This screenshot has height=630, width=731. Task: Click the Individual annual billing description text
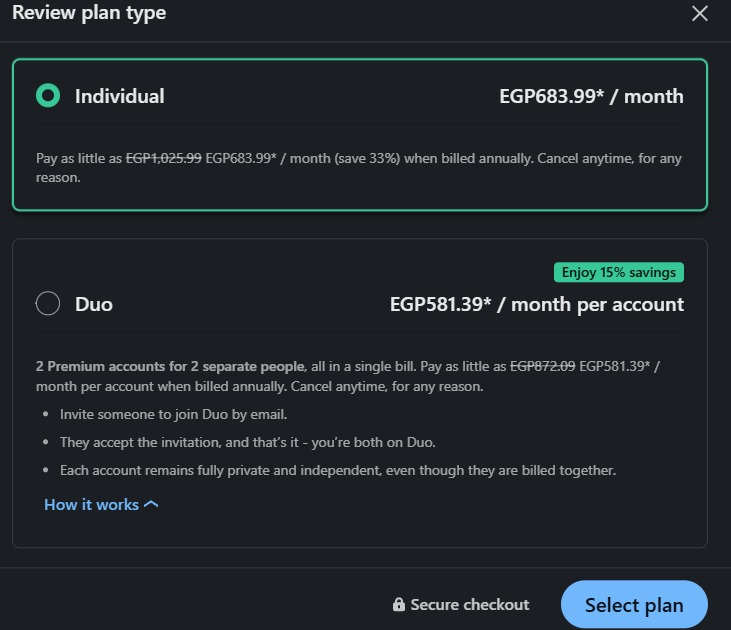pyautogui.click(x=359, y=167)
